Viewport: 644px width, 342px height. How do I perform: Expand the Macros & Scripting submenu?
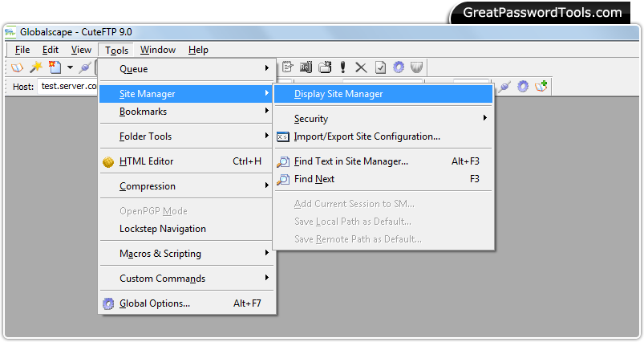click(187, 253)
